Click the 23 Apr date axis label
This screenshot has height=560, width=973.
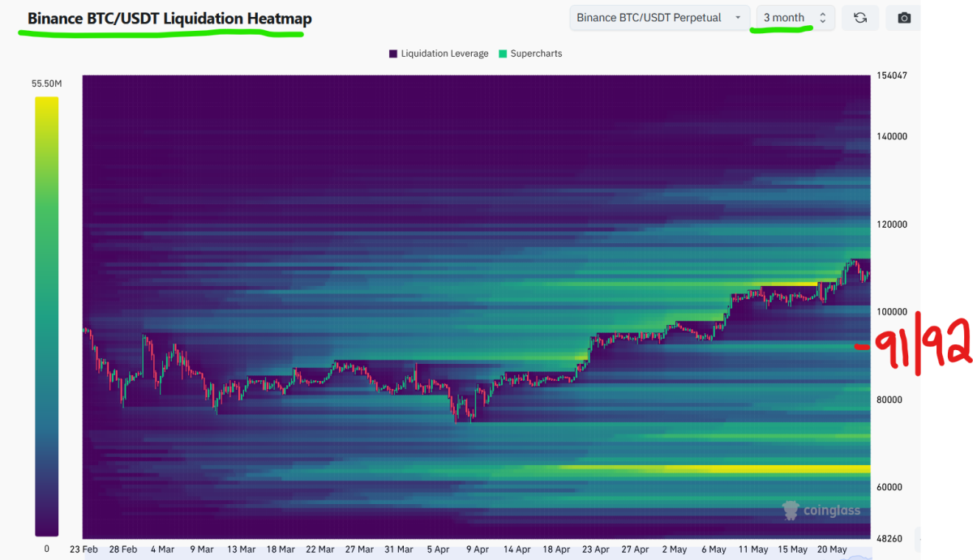coord(595,549)
